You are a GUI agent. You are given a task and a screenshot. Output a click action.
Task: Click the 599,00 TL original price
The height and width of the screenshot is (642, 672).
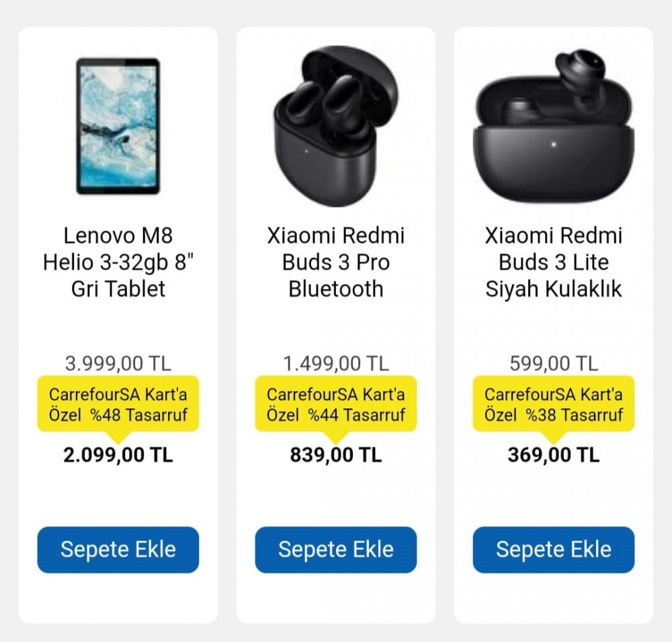coord(553,363)
